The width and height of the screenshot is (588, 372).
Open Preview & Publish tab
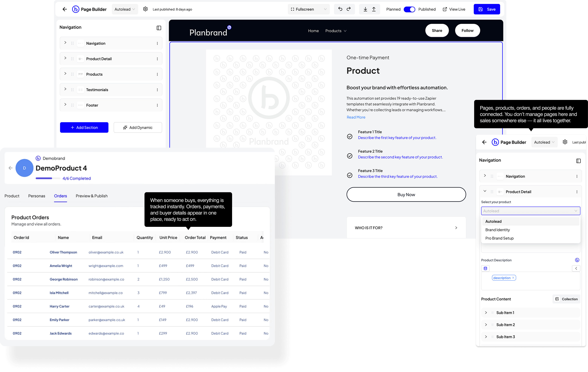92,196
